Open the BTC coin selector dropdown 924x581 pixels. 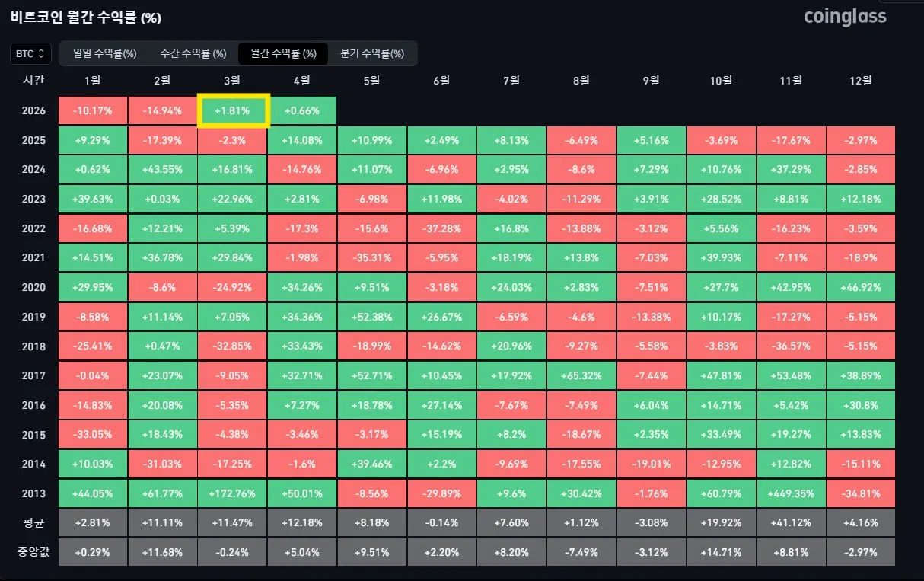30,53
